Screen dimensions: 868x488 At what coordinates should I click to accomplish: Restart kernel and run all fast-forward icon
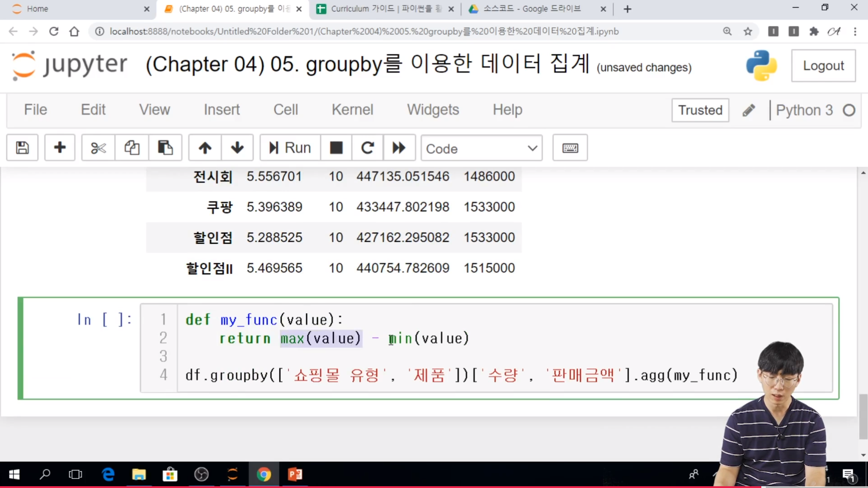(399, 148)
